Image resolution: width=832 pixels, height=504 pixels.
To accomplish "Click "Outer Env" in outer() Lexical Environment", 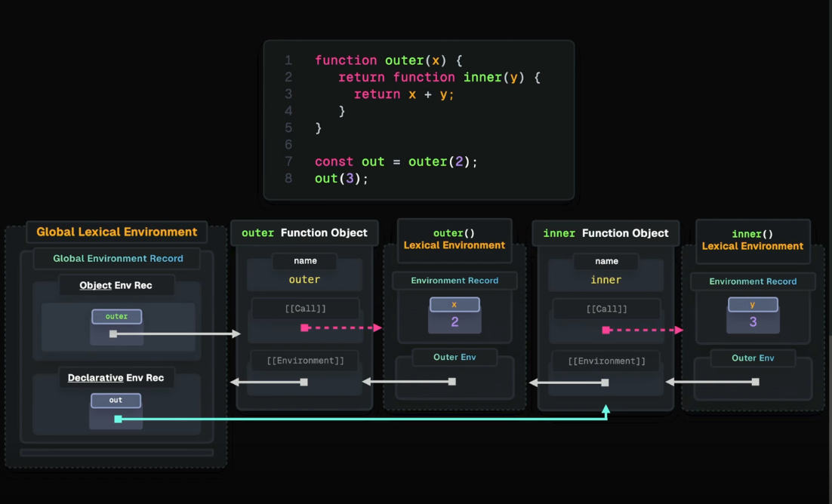I will click(x=455, y=357).
